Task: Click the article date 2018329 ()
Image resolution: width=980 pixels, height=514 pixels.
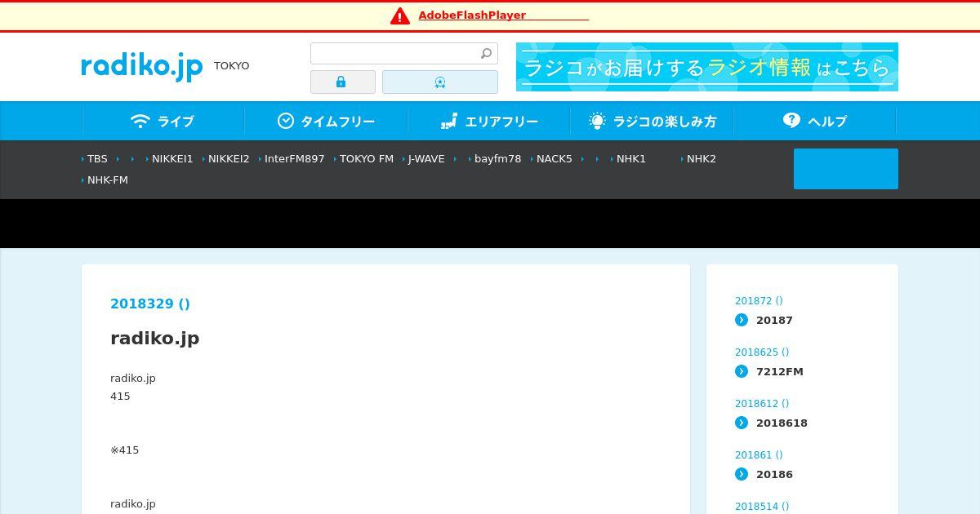Action: (150, 304)
